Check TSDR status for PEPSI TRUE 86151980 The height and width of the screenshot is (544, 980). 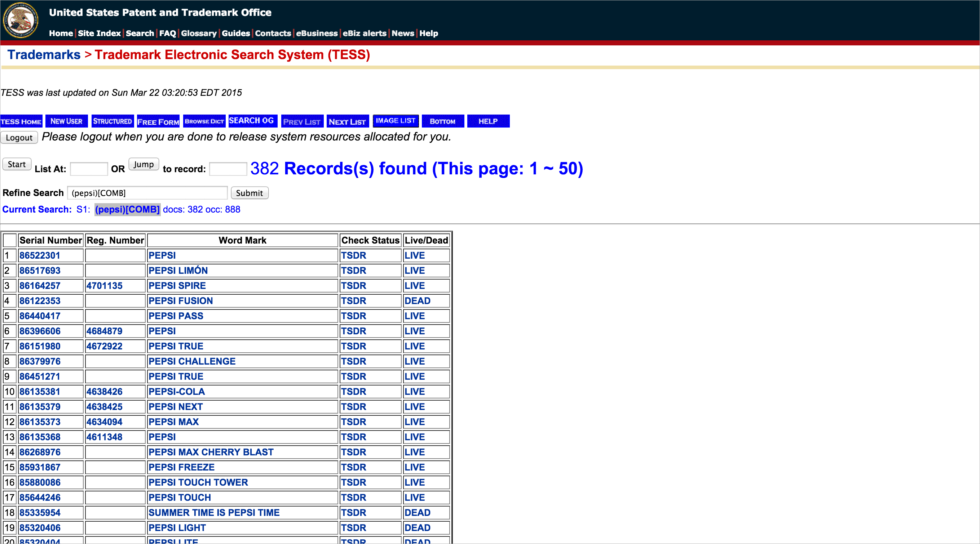(353, 346)
